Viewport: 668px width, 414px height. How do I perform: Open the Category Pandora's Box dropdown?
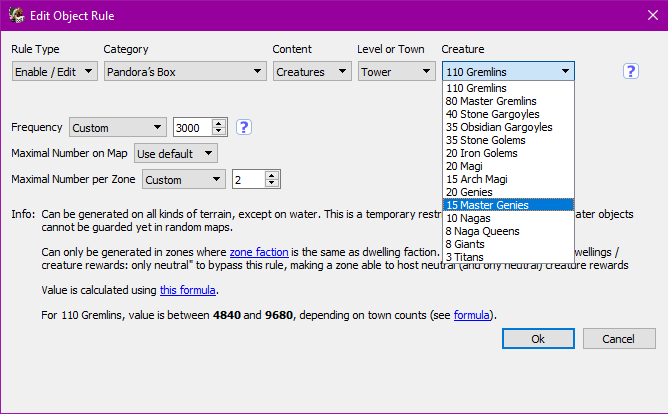[185, 71]
